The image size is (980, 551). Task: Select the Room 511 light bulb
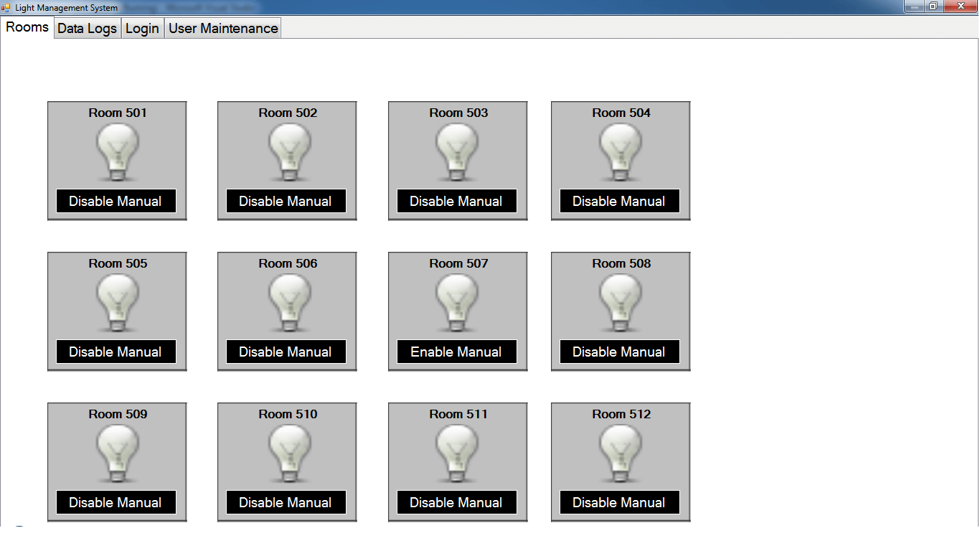457,453
